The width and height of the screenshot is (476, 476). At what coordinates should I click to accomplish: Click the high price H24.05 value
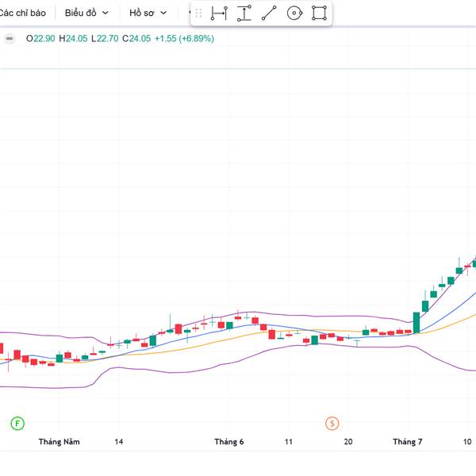tap(73, 39)
